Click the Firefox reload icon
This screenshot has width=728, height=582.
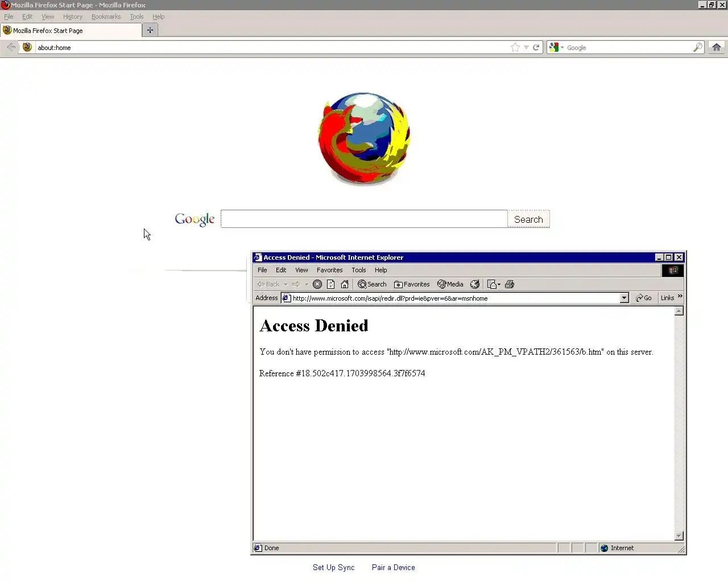[x=536, y=48]
